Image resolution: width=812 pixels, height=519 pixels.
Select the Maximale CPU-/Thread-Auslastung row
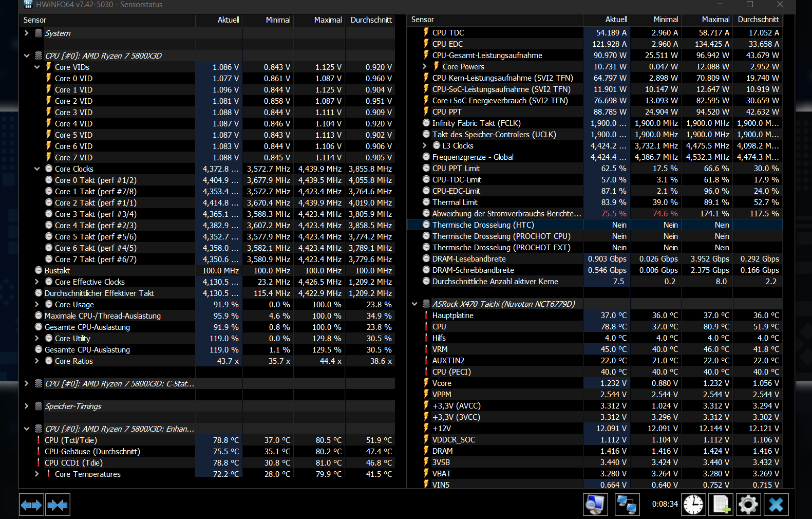(x=207, y=316)
